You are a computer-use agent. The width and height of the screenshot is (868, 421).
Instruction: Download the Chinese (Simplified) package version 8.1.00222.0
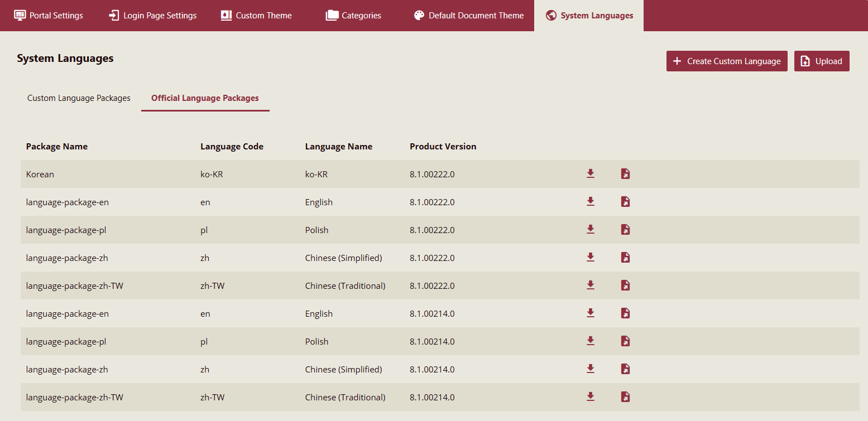591,257
